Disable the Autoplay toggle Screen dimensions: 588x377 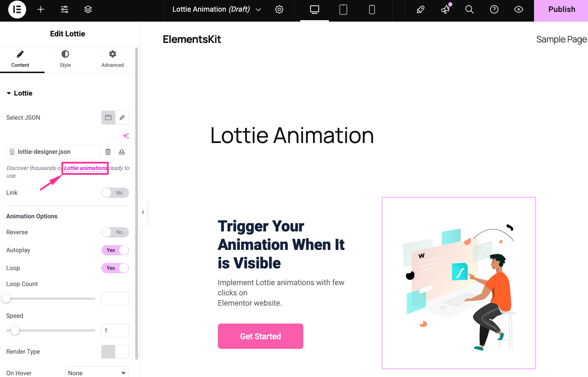coord(115,250)
